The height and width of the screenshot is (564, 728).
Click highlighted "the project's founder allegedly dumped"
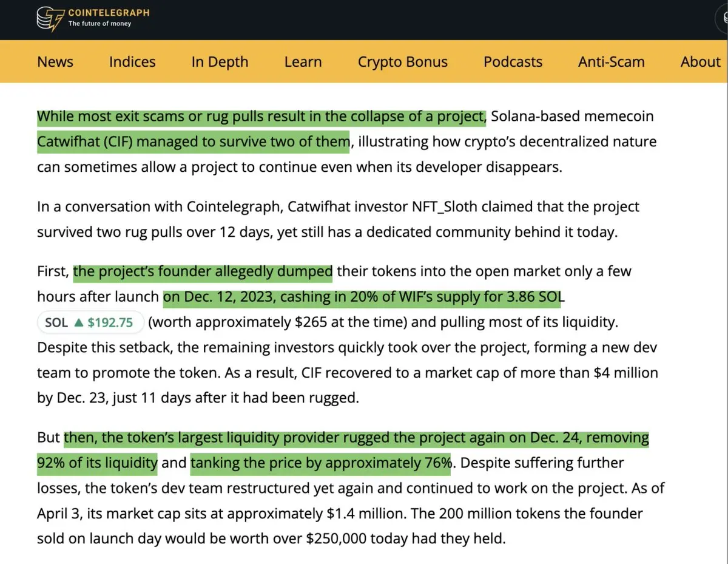(x=203, y=271)
